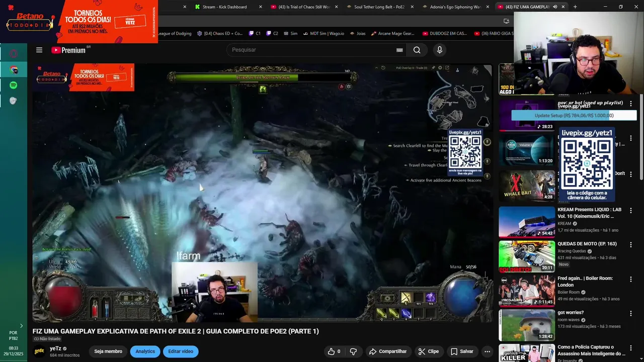Open options menu for KREAM Presents video
The height and width of the screenshot is (362, 644).
(x=630, y=210)
